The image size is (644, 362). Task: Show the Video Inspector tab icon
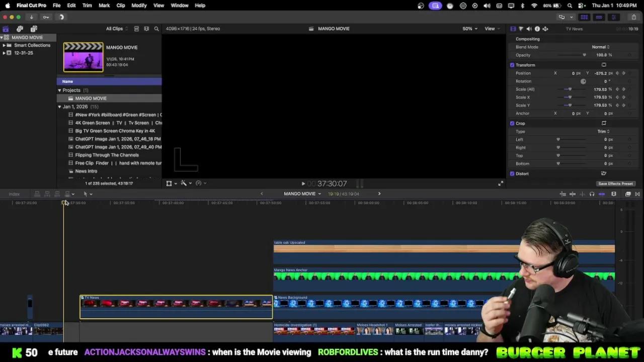point(513,29)
